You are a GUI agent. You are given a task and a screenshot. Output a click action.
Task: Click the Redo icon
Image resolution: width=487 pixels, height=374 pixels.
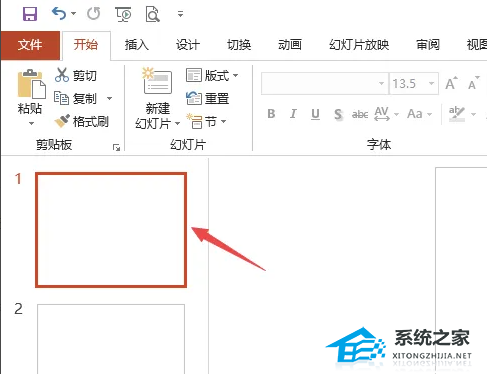tap(93, 14)
